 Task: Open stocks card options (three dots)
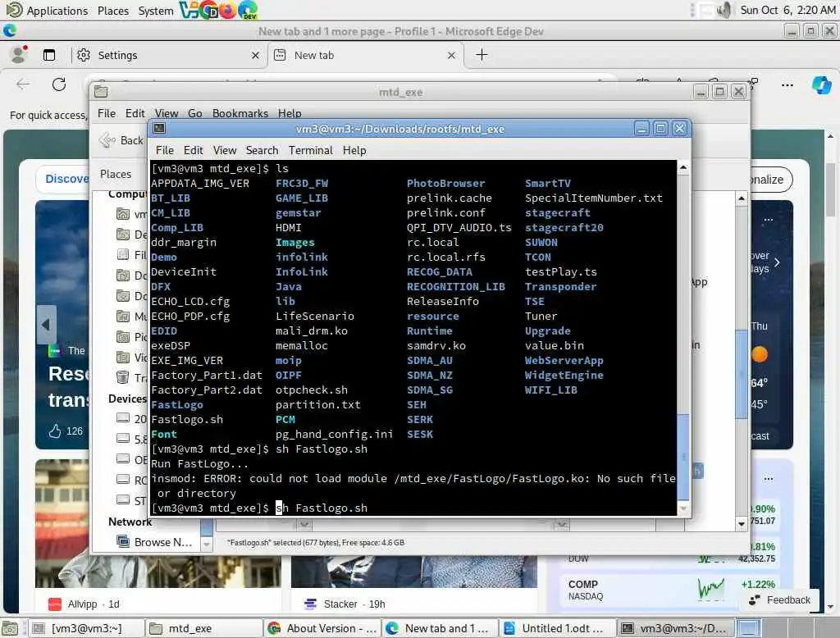pos(768,478)
